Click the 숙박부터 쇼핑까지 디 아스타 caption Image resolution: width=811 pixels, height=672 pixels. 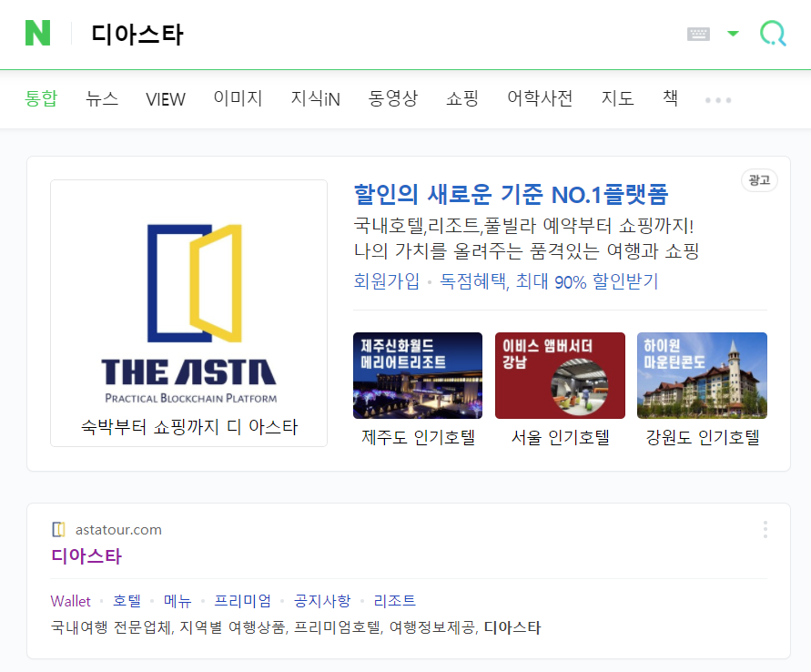(x=189, y=427)
